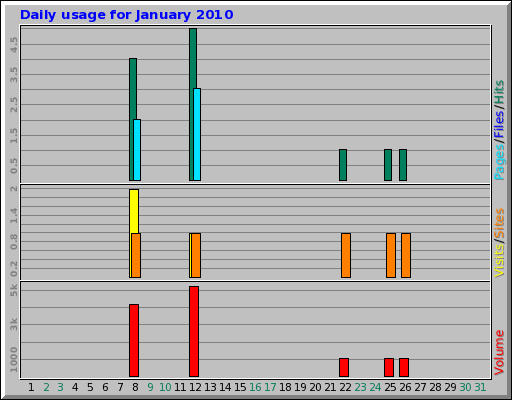Click day label '4' on the x-axis

[x=75, y=387]
